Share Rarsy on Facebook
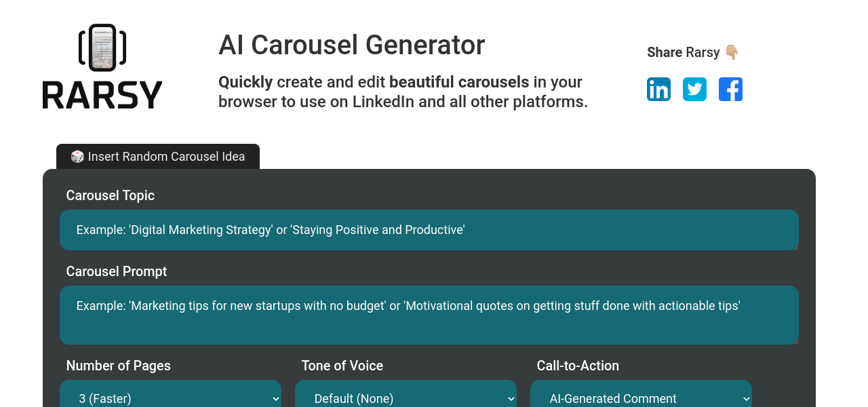 [730, 90]
